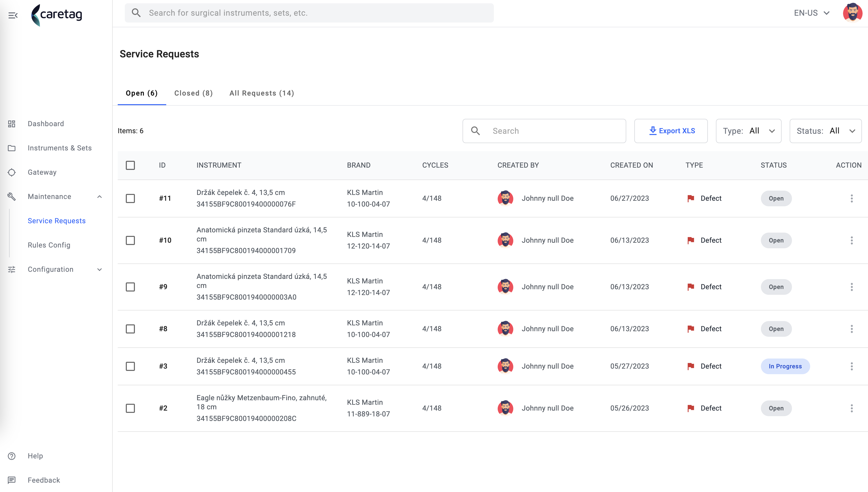Click the Open status badge for #2
The image size is (868, 492).
[776, 408]
